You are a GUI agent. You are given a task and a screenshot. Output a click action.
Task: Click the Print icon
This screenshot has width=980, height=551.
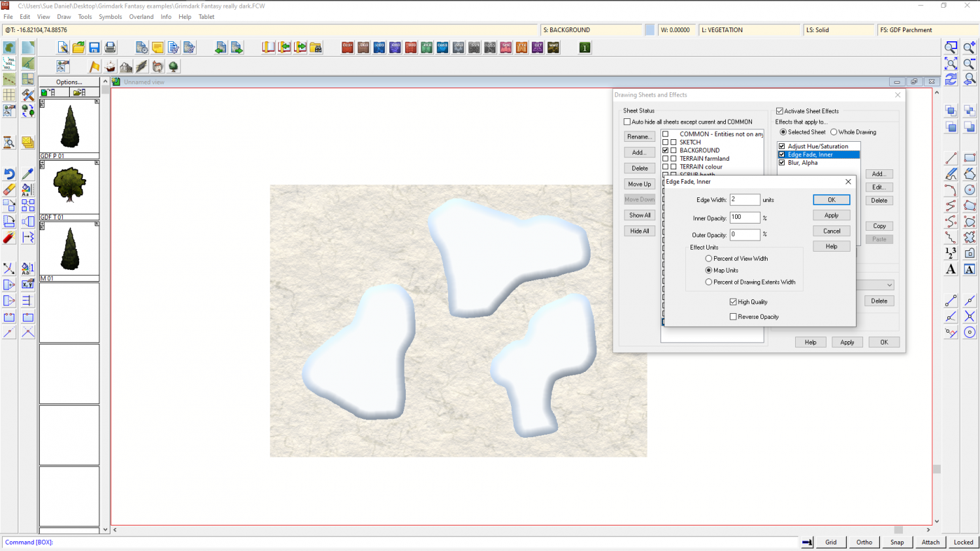pos(110,48)
